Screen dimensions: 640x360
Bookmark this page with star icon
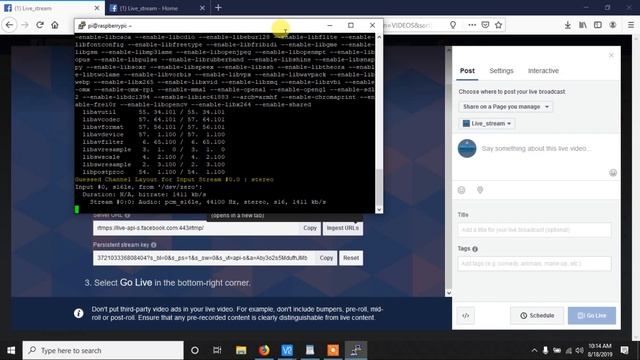[x=498, y=25]
